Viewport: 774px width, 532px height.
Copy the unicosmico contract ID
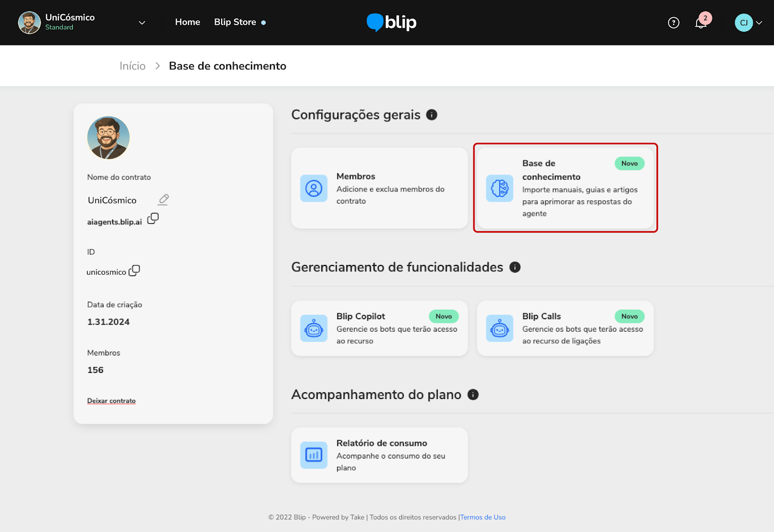[x=134, y=270]
